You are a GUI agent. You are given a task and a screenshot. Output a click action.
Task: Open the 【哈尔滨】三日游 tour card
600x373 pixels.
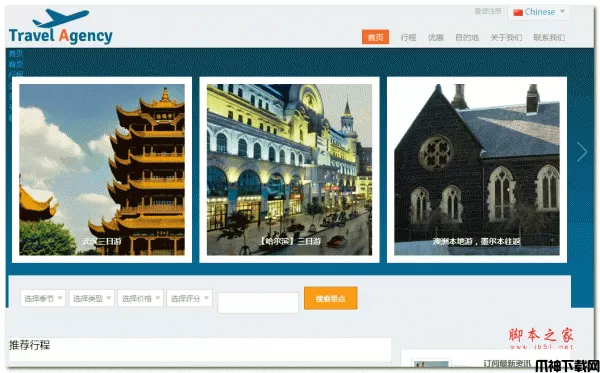tap(289, 169)
